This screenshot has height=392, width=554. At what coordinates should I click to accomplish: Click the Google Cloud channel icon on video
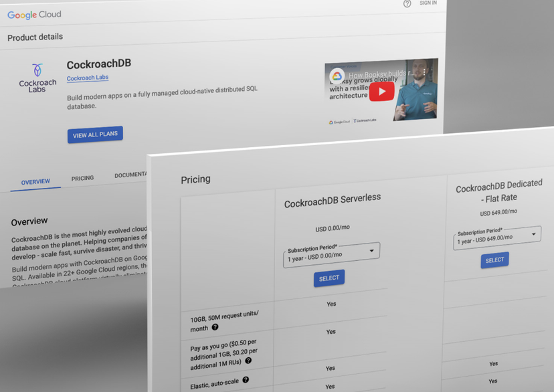337,76
